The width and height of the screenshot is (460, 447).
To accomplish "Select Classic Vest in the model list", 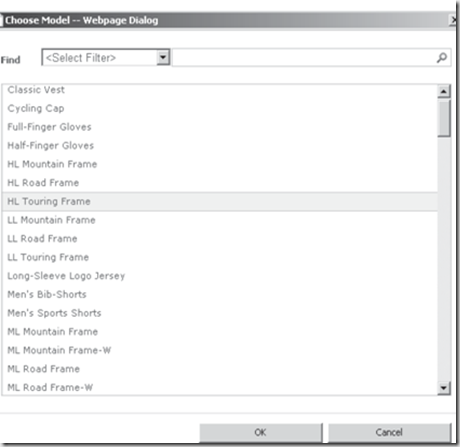I will 220,90.
